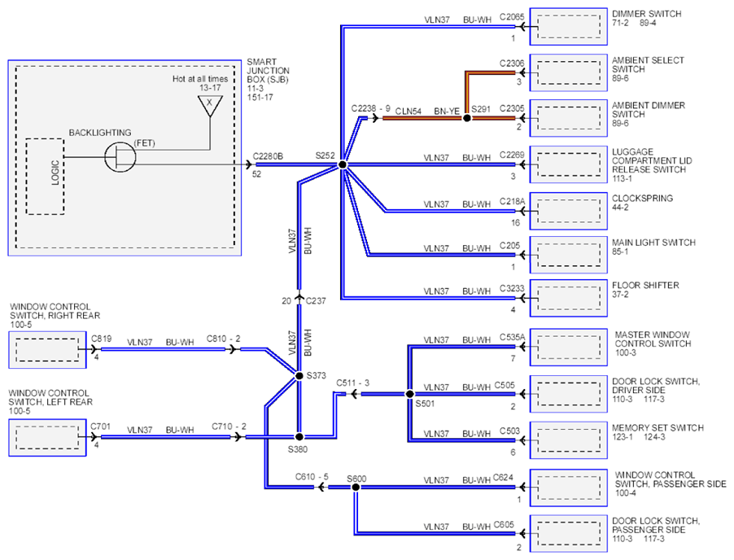The height and width of the screenshot is (560, 734).
Task: Click connector label C819
Action: tap(101, 339)
